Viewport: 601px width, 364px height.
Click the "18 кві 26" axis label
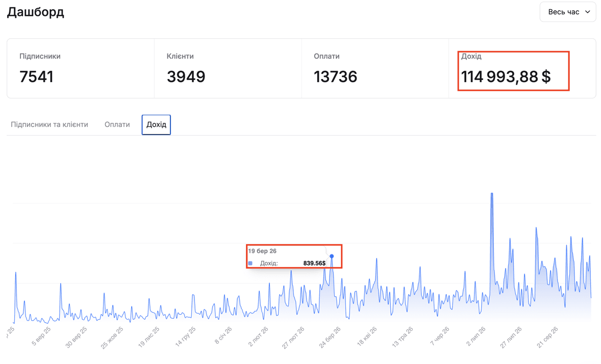367,336
